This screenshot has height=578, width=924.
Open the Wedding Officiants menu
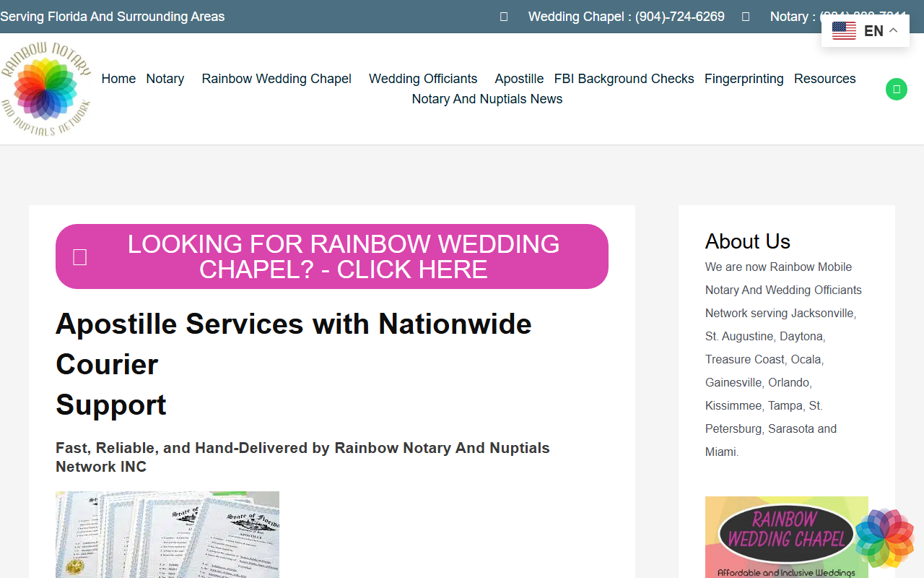[423, 79]
